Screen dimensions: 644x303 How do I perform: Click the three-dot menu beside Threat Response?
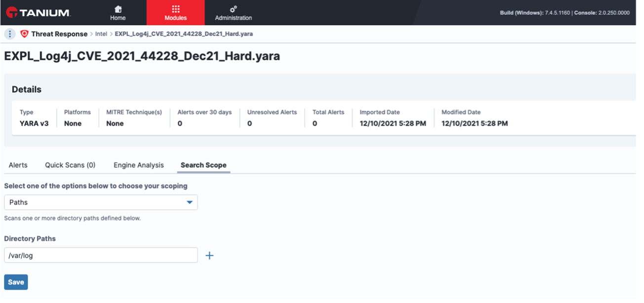tap(10, 34)
